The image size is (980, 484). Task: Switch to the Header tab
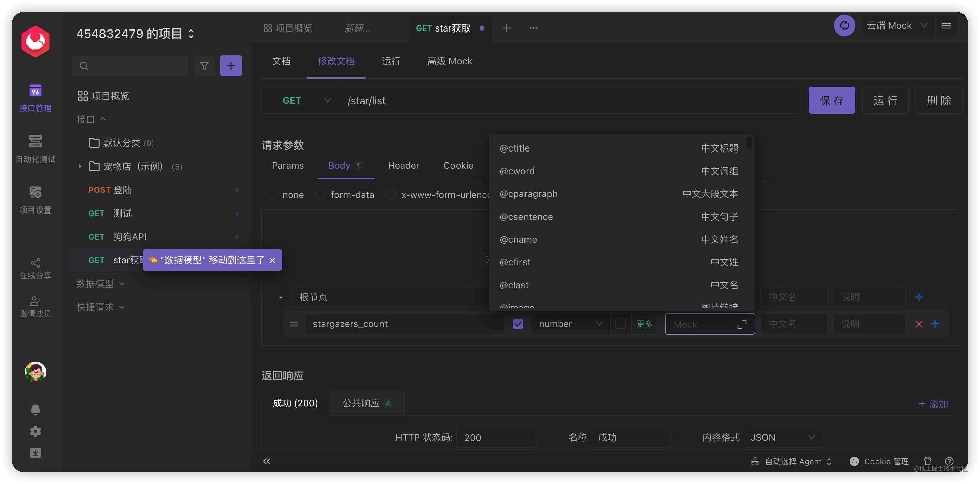(403, 165)
